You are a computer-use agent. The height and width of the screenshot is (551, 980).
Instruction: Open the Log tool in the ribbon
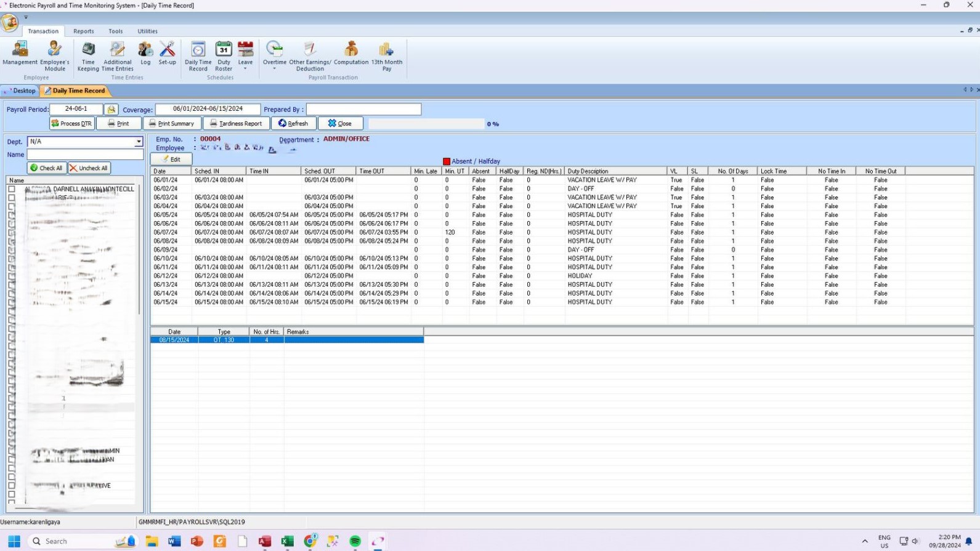pyautogui.click(x=145, y=54)
